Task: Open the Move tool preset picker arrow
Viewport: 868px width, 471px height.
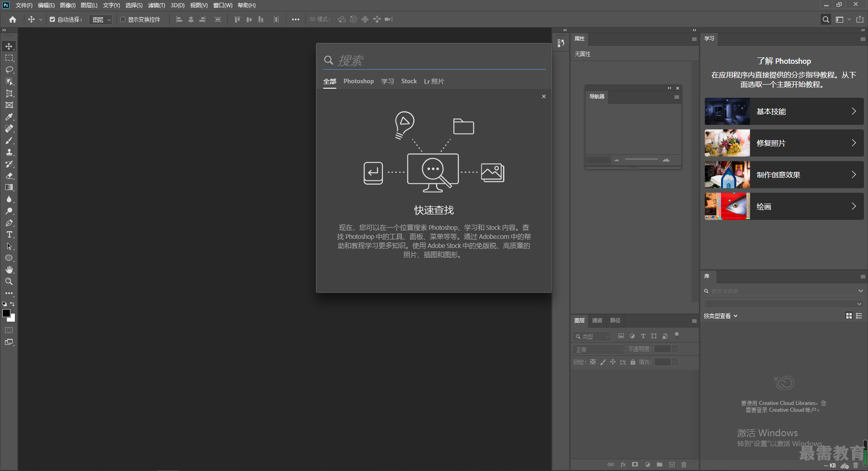Action: pyautogui.click(x=41, y=19)
